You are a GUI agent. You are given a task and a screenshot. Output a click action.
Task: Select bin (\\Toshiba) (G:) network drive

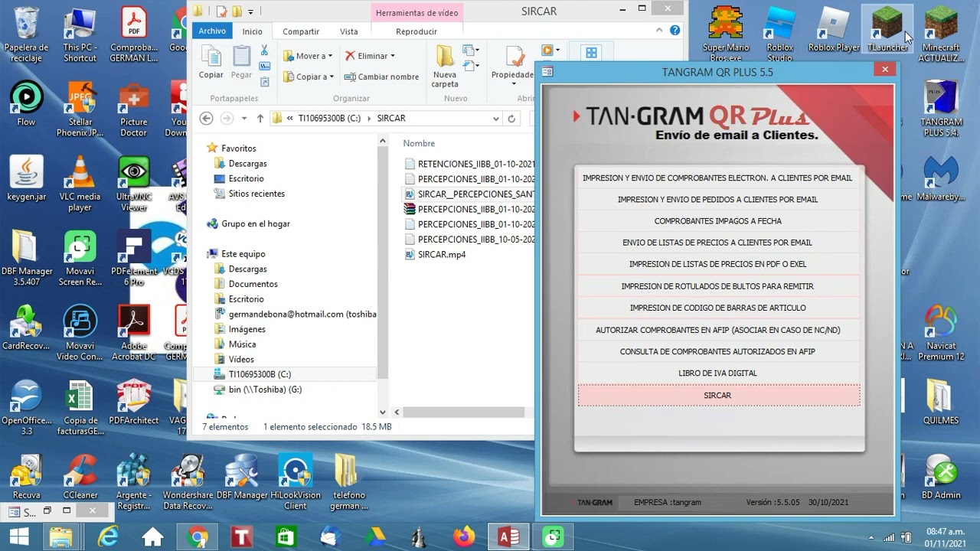tap(265, 390)
